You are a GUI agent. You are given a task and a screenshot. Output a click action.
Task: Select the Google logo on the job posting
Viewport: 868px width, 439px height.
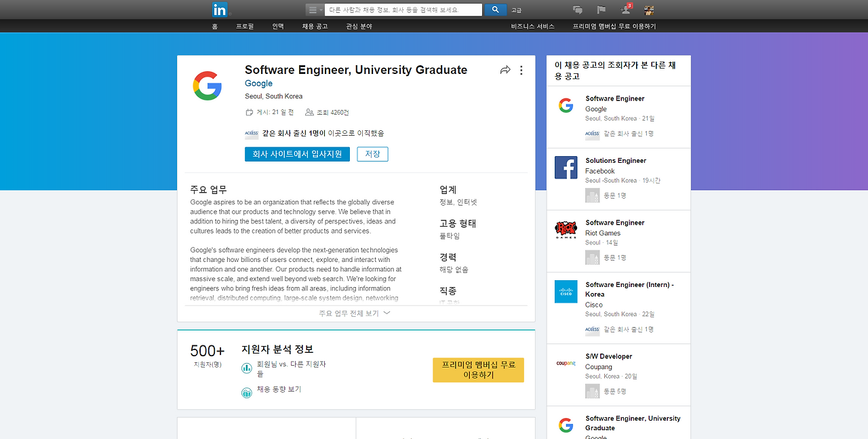[x=208, y=86]
